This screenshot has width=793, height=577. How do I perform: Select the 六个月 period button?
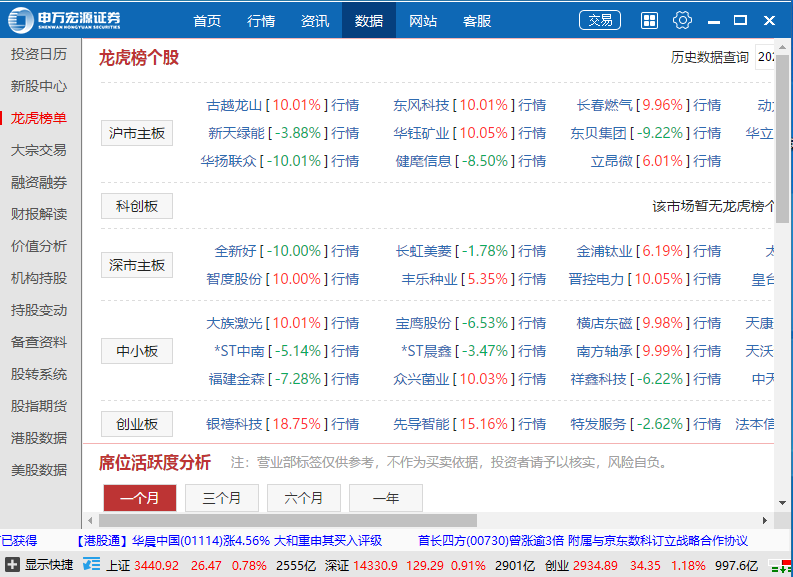click(x=304, y=498)
